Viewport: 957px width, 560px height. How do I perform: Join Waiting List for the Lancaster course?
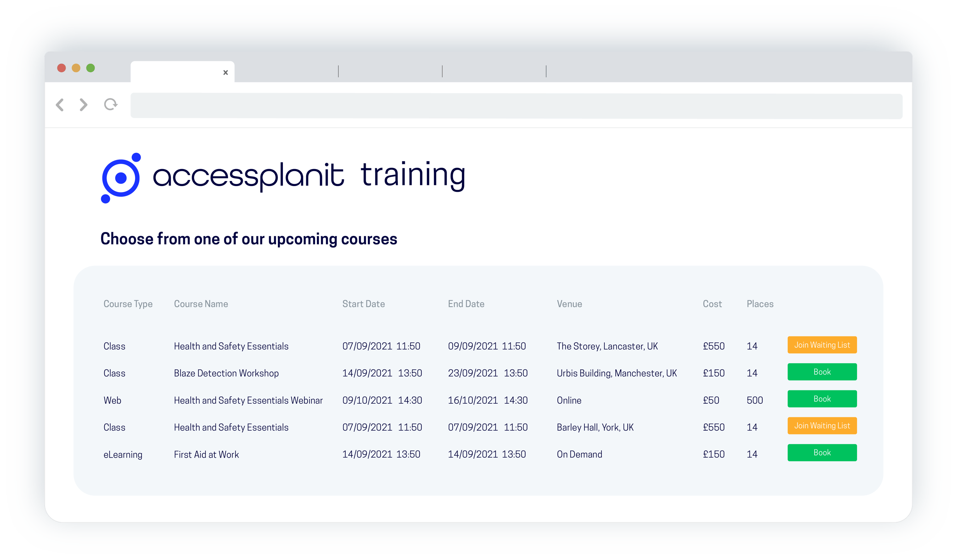click(822, 345)
